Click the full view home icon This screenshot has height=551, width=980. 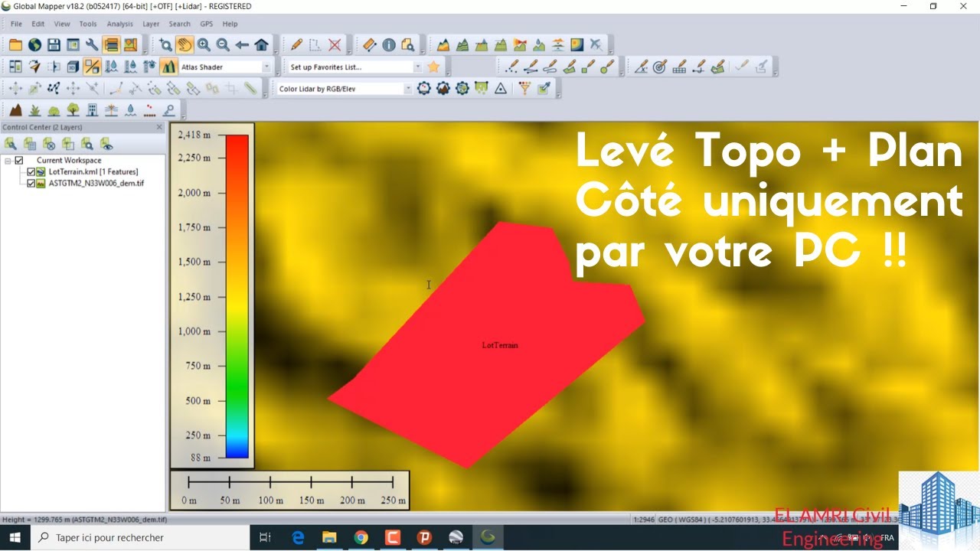coord(261,45)
